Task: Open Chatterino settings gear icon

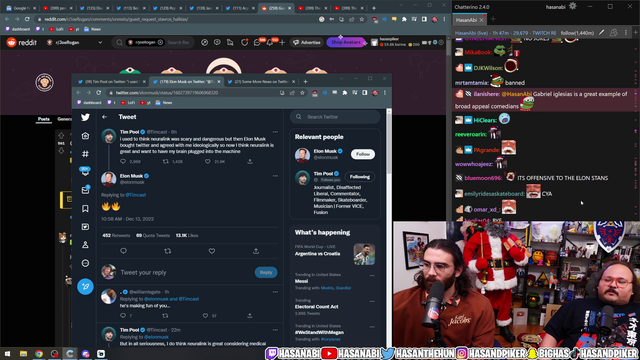Action: [573, 6]
